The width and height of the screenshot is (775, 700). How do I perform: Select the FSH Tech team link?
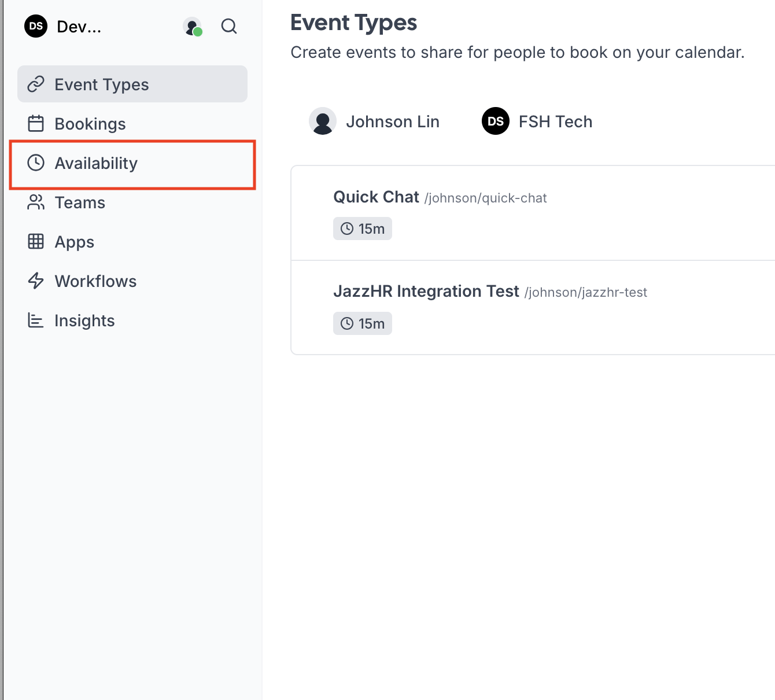(x=555, y=121)
